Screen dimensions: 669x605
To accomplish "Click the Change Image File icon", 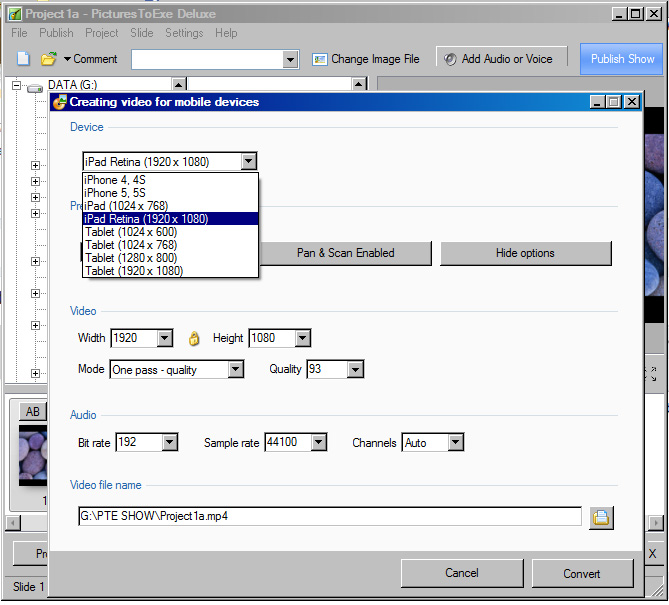I will pyautogui.click(x=320, y=59).
